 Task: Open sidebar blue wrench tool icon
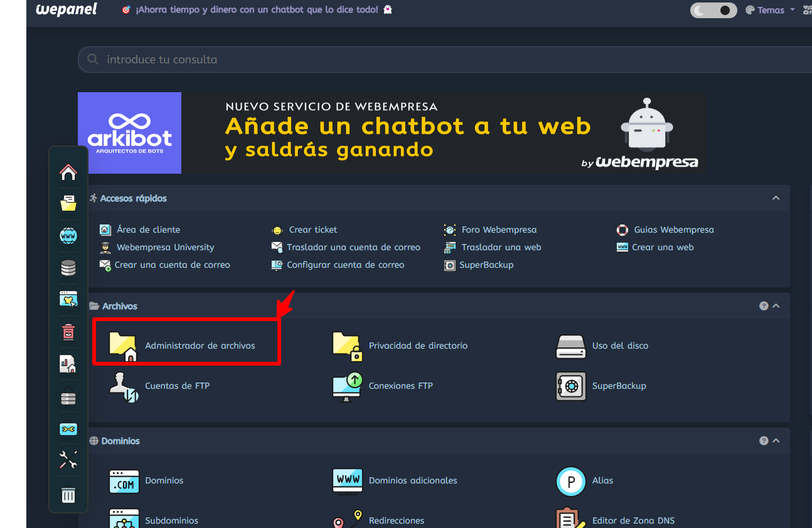click(x=68, y=429)
